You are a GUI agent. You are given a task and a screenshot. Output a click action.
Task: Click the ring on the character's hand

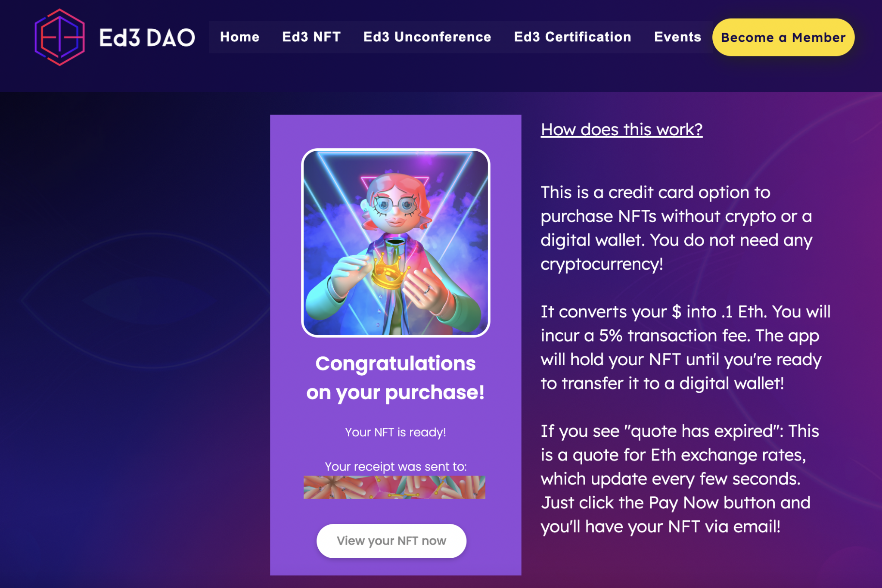click(427, 290)
